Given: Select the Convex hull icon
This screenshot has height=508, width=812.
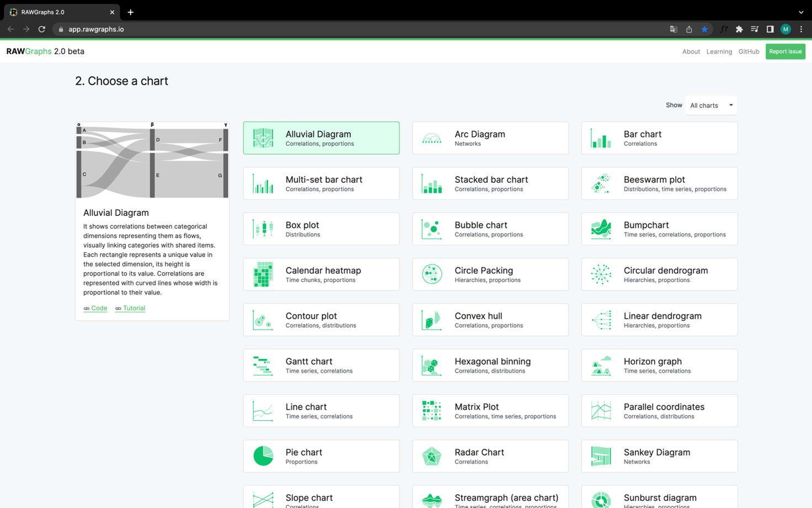Looking at the screenshot, I should click(432, 320).
